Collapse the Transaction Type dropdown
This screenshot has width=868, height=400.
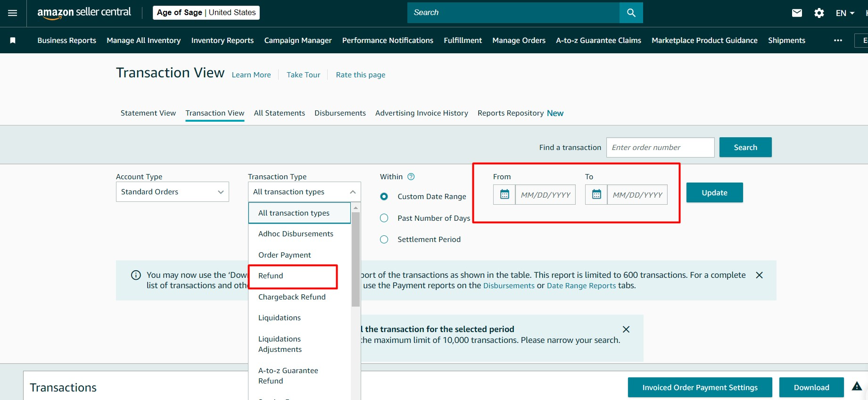click(305, 192)
